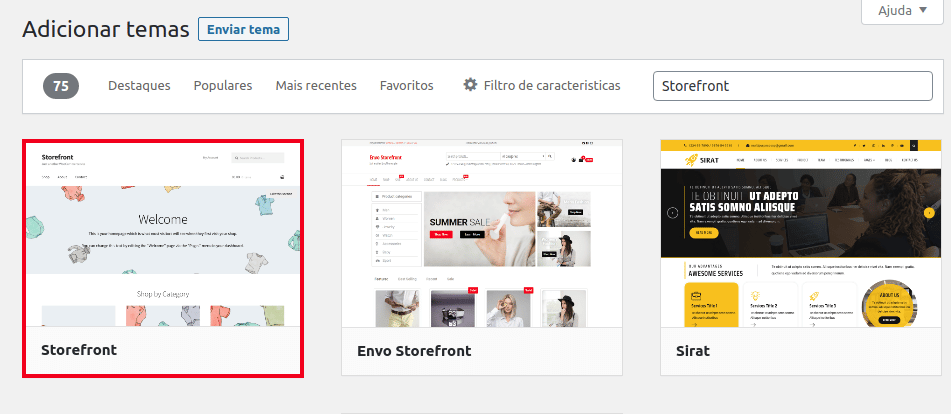Click the Enviar tema button
The height and width of the screenshot is (414, 951).
pos(243,29)
